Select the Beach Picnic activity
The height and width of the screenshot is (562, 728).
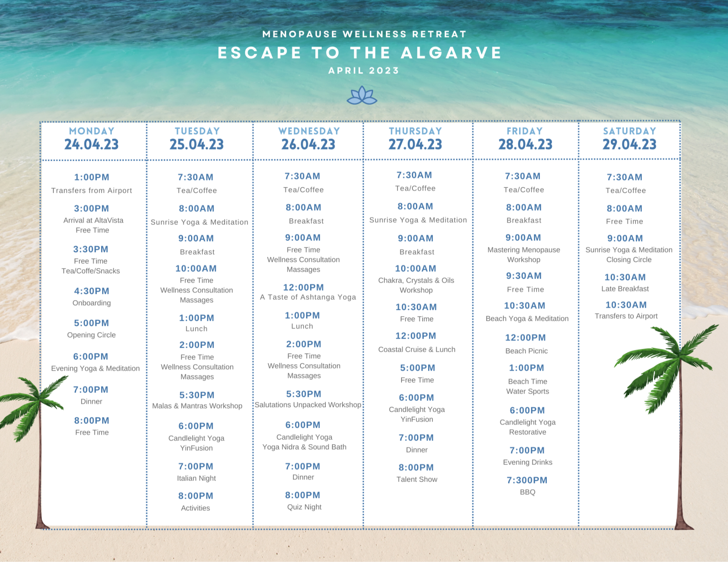526,351
